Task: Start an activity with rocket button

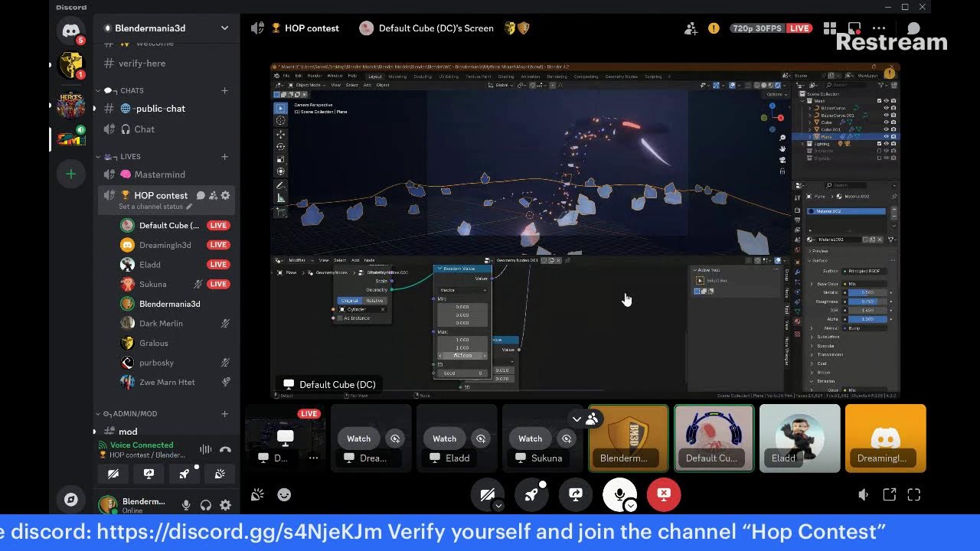Action: click(531, 495)
